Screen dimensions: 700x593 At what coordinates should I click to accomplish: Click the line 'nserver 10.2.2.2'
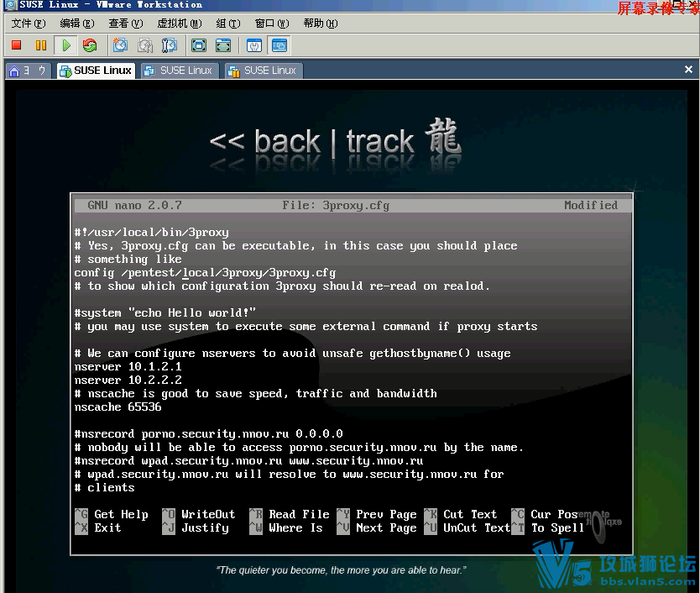point(128,380)
